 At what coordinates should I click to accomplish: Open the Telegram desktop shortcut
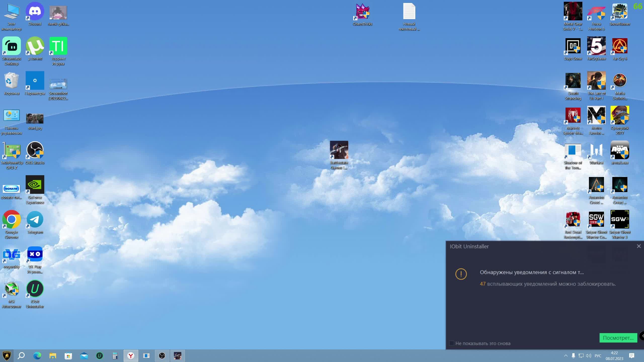pyautogui.click(x=35, y=220)
